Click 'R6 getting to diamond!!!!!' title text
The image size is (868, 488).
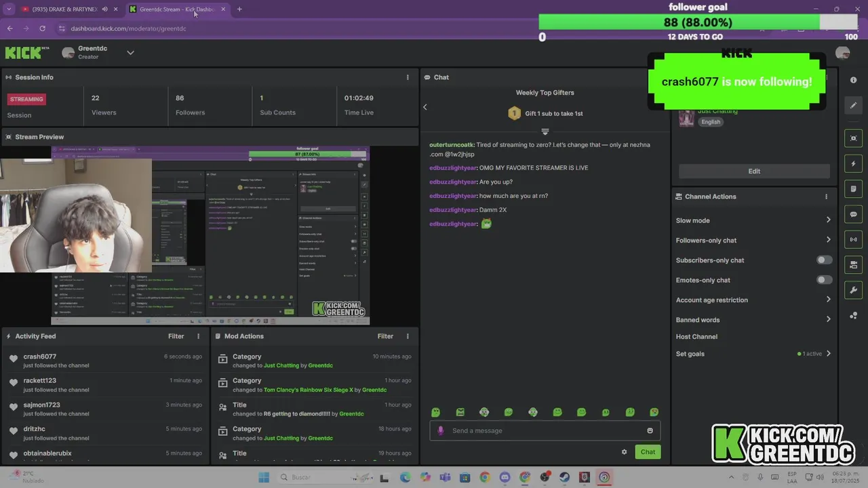pyautogui.click(x=296, y=414)
